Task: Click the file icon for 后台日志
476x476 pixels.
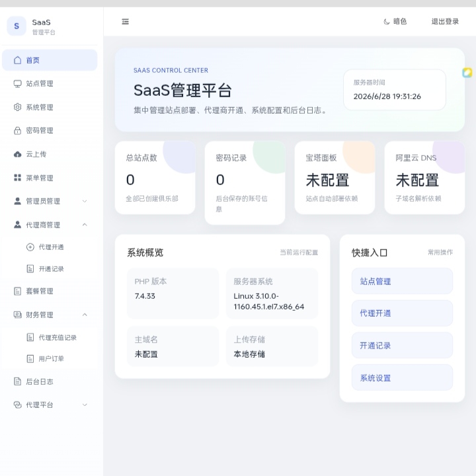Action: coord(18,381)
